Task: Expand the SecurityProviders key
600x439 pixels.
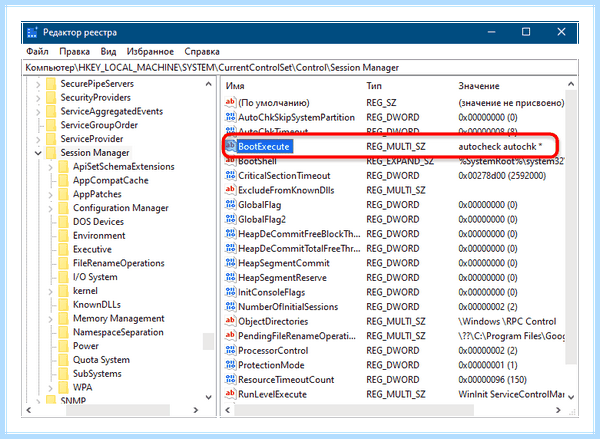Action: [x=38, y=98]
